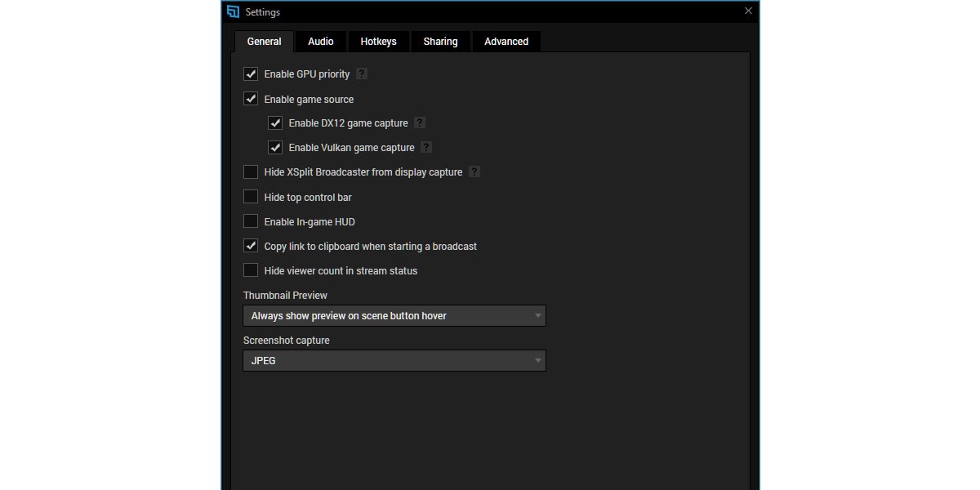The width and height of the screenshot is (980, 490).
Task: Switch to the Audio tab
Action: (320, 42)
